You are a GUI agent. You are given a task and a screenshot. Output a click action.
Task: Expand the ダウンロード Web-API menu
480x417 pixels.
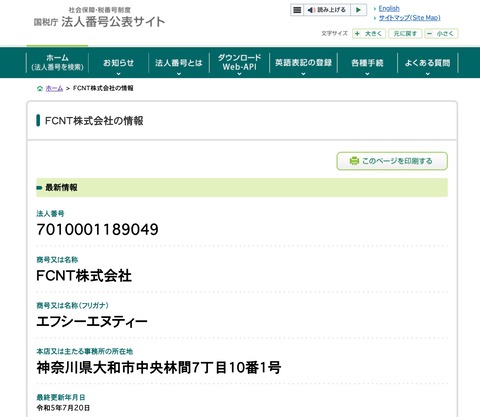pyautogui.click(x=239, y=63)
